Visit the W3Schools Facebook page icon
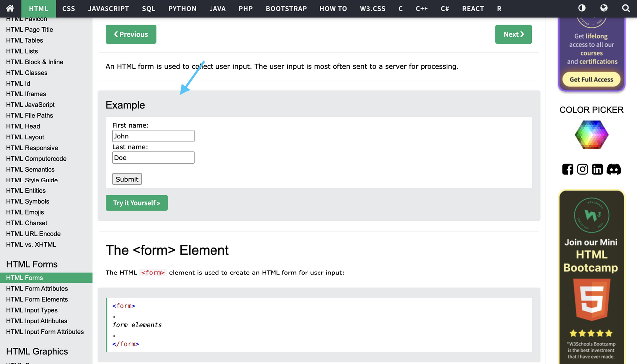The height and width of the screenshot is (364, 637). pyautogui.click(x=567, y=169)
